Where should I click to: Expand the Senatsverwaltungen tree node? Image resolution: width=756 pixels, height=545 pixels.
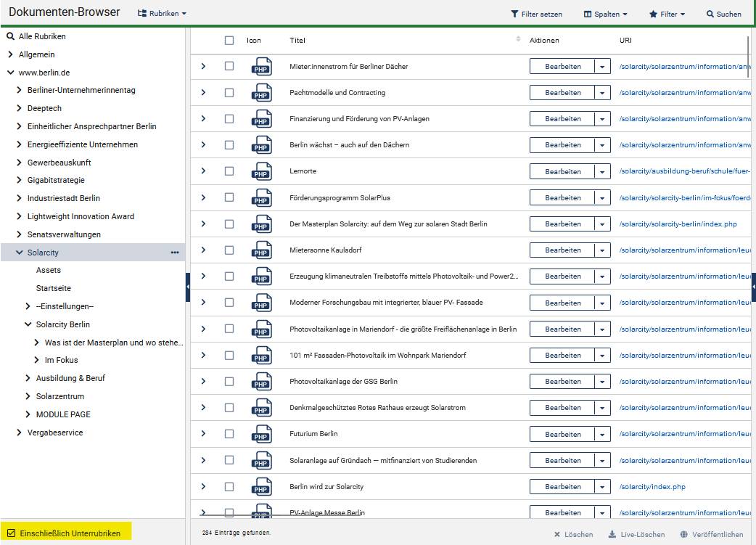pyautogui.click(x=20, y=234)
